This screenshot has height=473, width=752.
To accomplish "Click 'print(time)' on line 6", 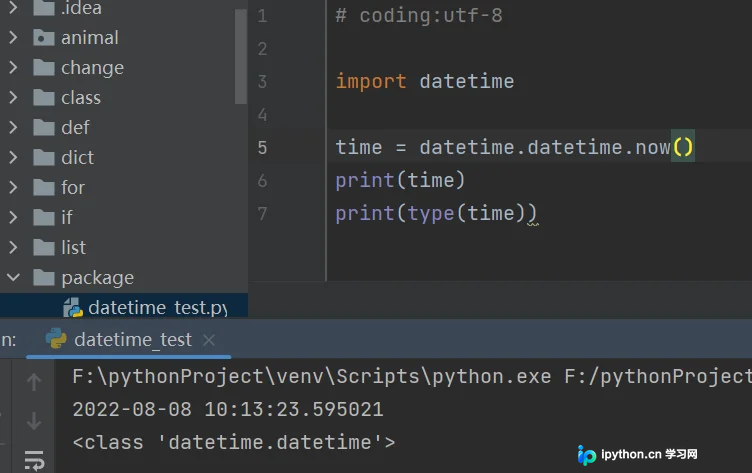I will [x=400, y=180].
